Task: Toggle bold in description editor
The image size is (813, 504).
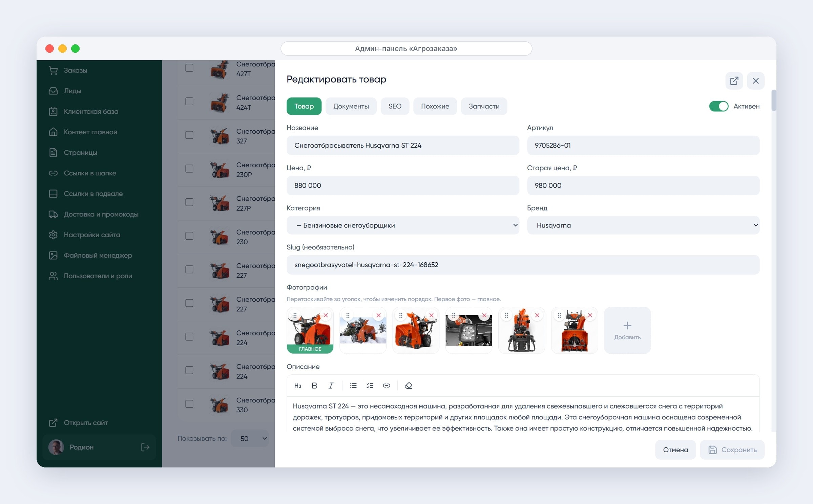Action: [x=314, y=386]
